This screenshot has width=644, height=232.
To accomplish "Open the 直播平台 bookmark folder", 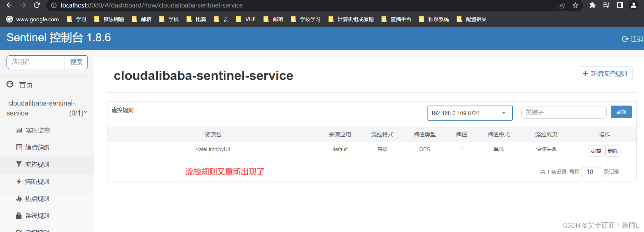I will (396, 19).
